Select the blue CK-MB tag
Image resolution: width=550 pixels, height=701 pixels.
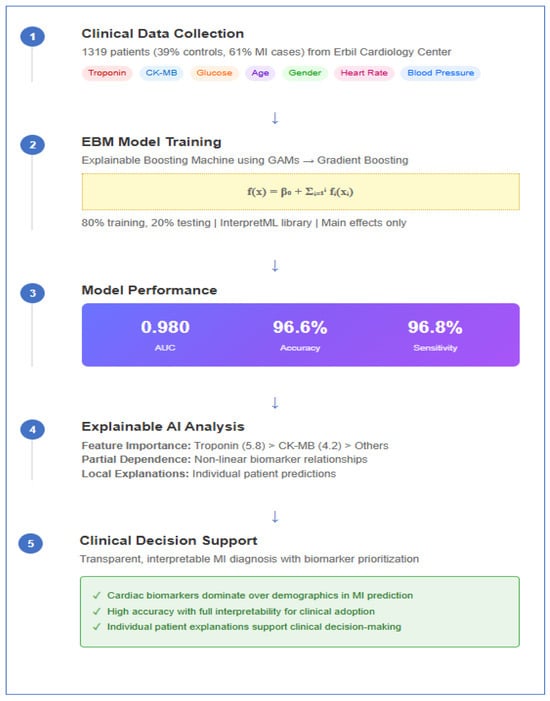161,73
